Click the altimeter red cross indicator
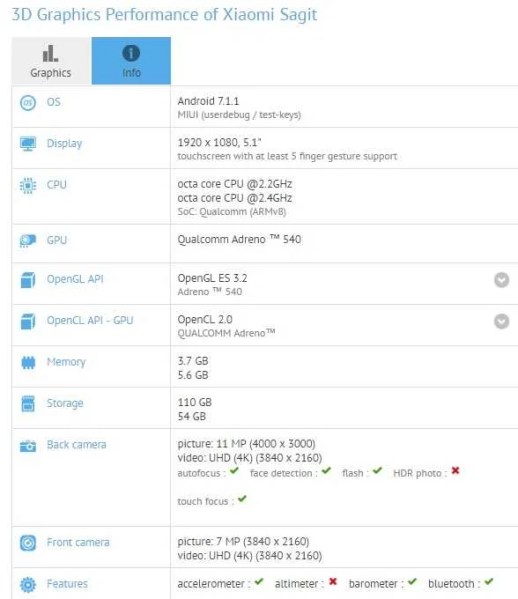Viewport: 518px width, 599px height. 333,581
